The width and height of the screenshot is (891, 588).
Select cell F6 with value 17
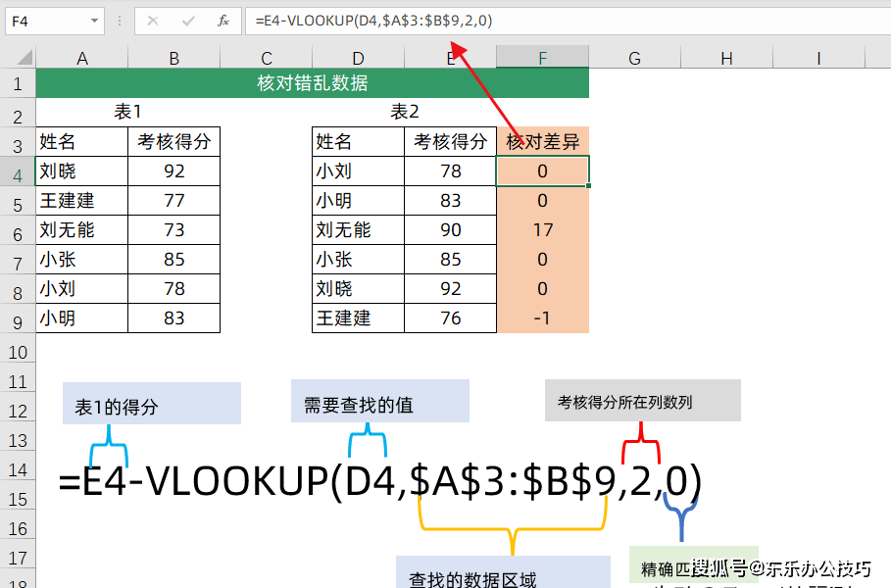click(x=543, y=230)
